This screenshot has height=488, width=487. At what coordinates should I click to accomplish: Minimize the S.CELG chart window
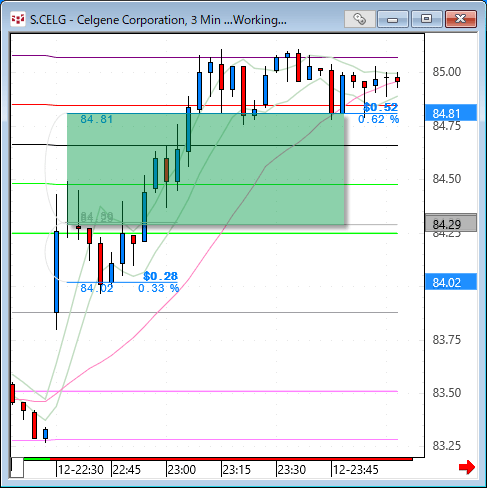tap(393, 19)
